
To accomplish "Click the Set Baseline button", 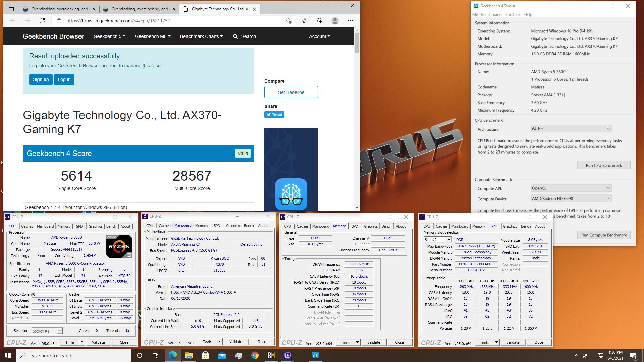I will pos(291,92).
